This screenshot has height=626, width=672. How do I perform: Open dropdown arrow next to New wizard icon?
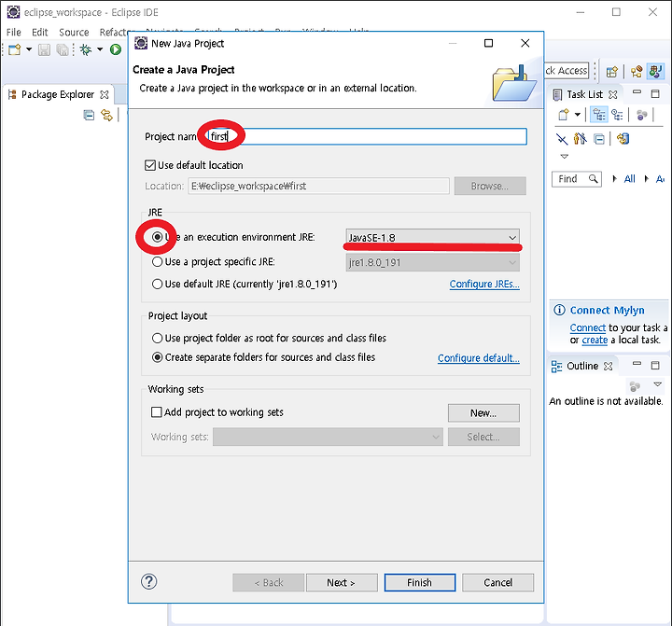coord(29,49)
